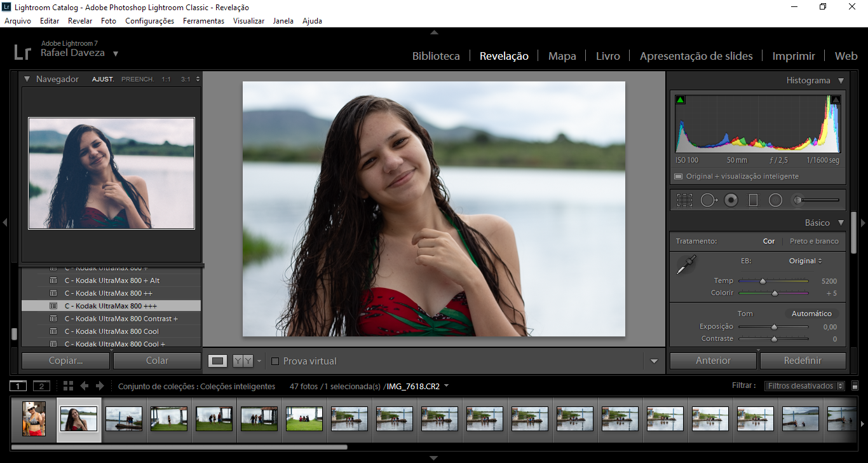
Task: Set navigator zoom to PREENCH.
Action: coord(138,79)
